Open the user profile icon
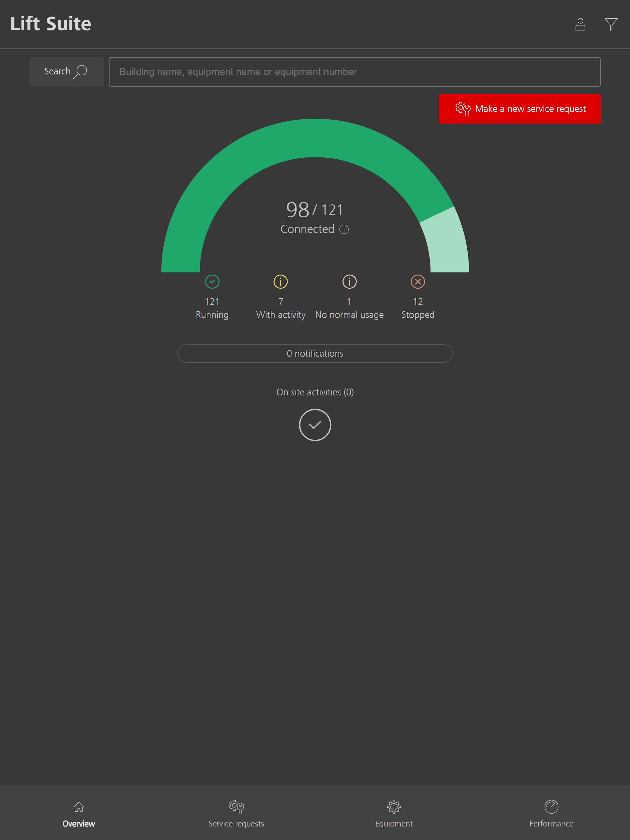 [580, 25]
